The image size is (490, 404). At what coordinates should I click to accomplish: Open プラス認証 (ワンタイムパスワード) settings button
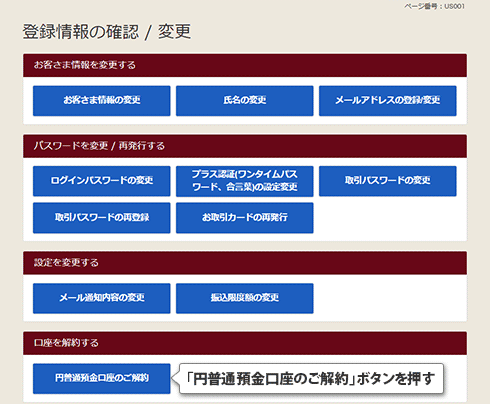coord(245,181)
